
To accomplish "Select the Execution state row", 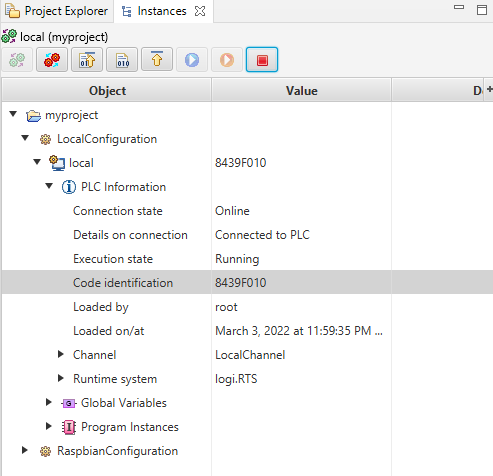I will tap(246, 259).
